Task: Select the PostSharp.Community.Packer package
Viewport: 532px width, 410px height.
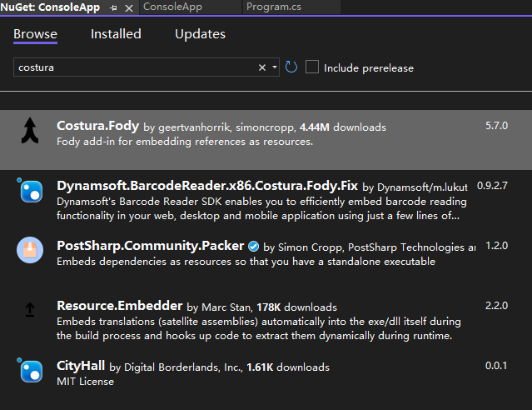Action: coord(151,246)
